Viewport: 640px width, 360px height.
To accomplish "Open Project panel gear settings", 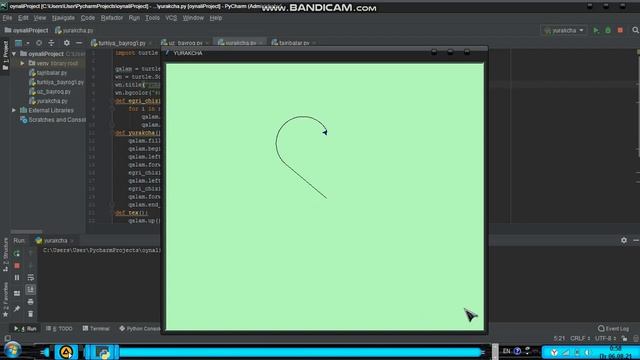I will pos(67,43).
